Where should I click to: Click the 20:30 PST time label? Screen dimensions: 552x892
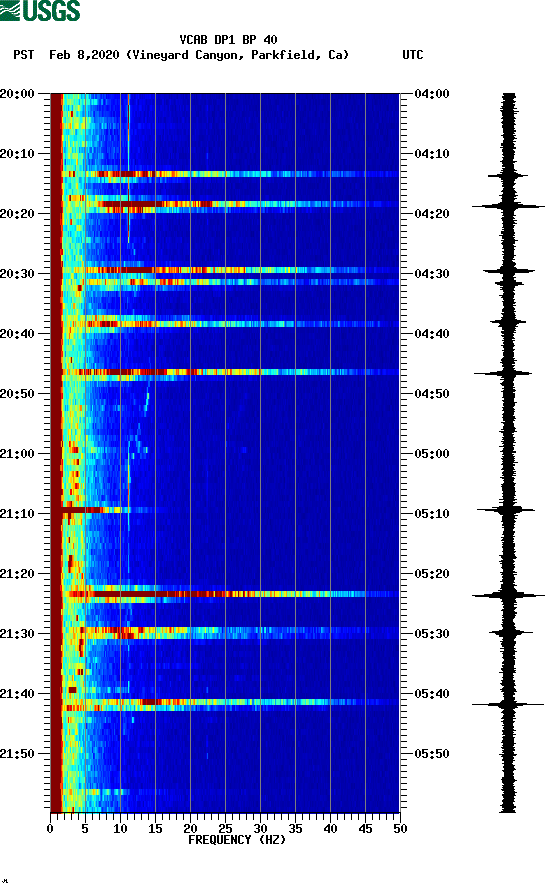(17, 274)
